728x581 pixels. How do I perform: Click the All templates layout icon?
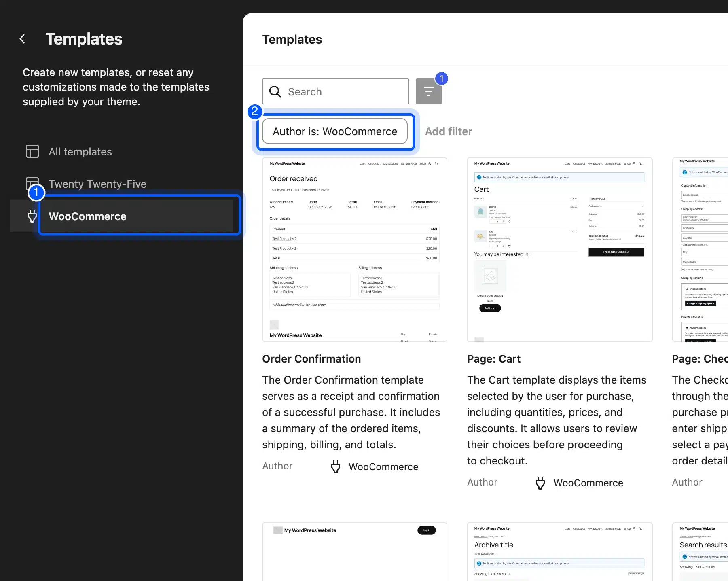32,151
